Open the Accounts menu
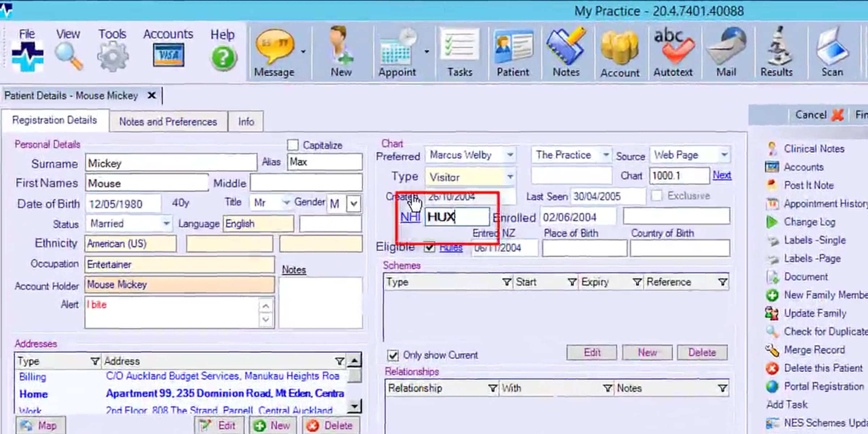Viewport: 868px width, 434px height. [x=168, y=34]
